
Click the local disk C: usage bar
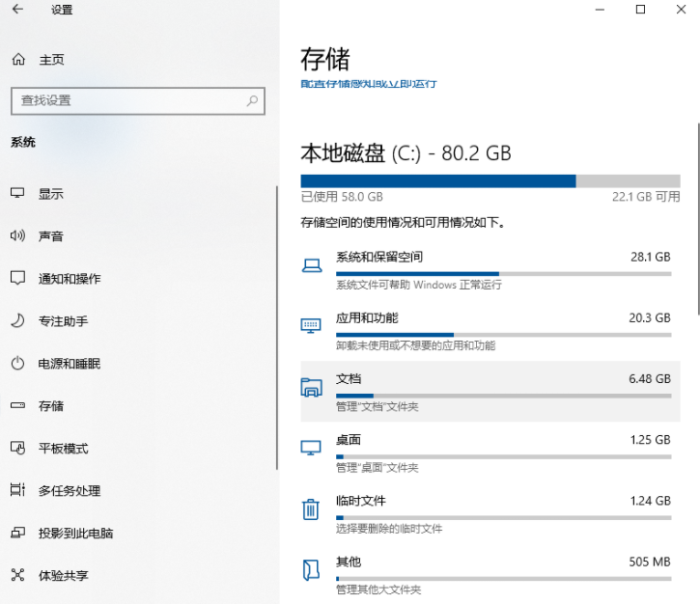pyautogui.click(x=490, y=180)
